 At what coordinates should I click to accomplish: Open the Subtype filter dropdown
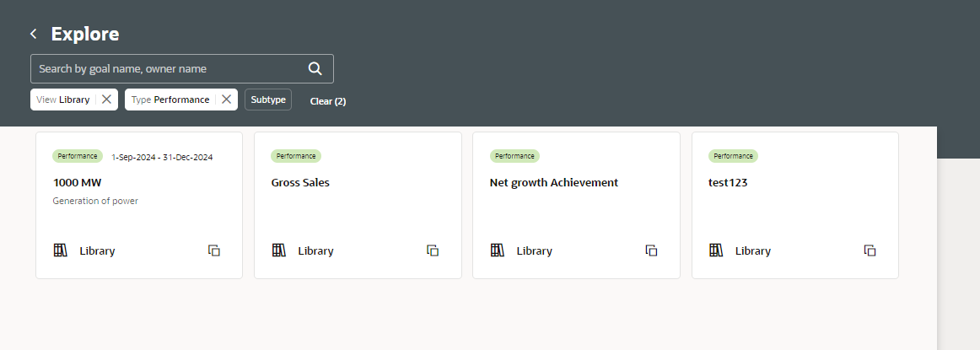pyautogui.click(x=268, y=100)
